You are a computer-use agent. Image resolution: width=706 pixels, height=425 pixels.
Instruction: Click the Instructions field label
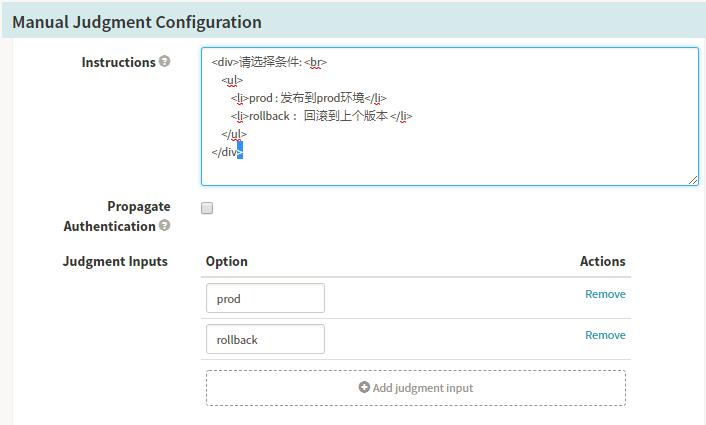point(118,62)
